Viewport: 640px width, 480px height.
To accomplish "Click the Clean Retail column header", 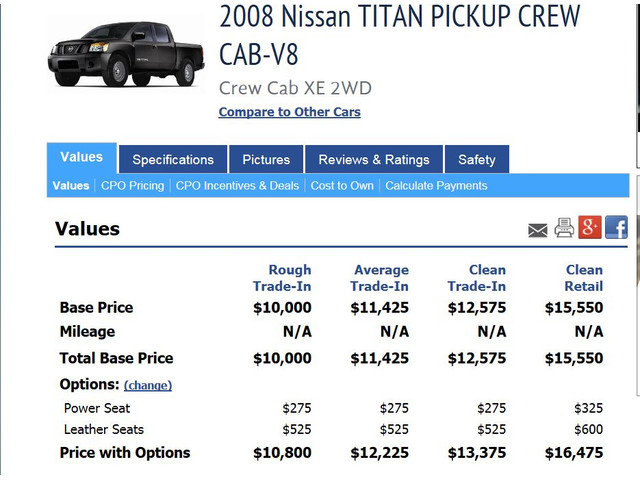I will [584, 278].
